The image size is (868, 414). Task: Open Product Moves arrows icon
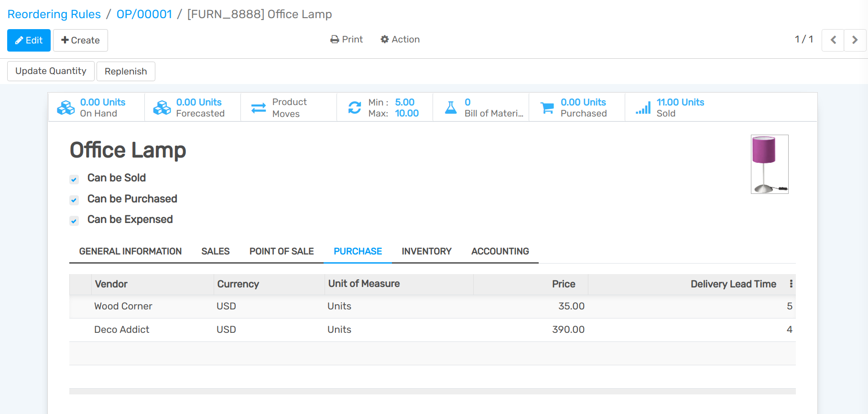point(259,108)
